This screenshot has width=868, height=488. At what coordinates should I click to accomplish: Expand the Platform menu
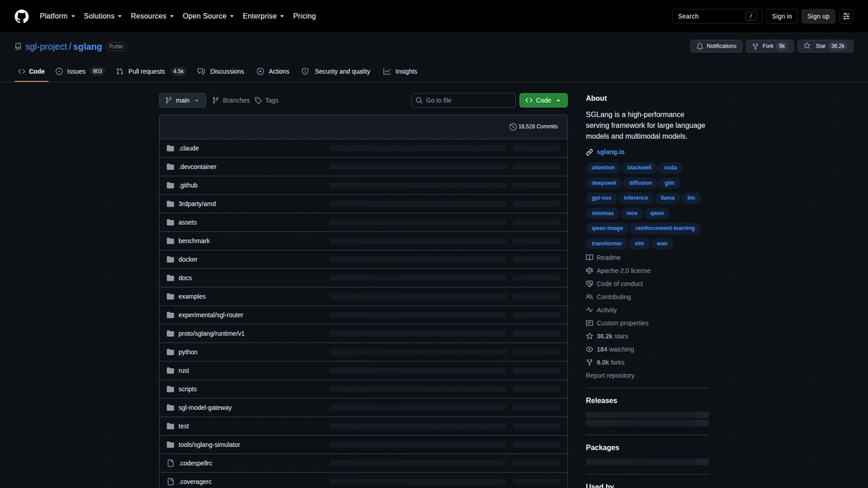click(57, 16)
